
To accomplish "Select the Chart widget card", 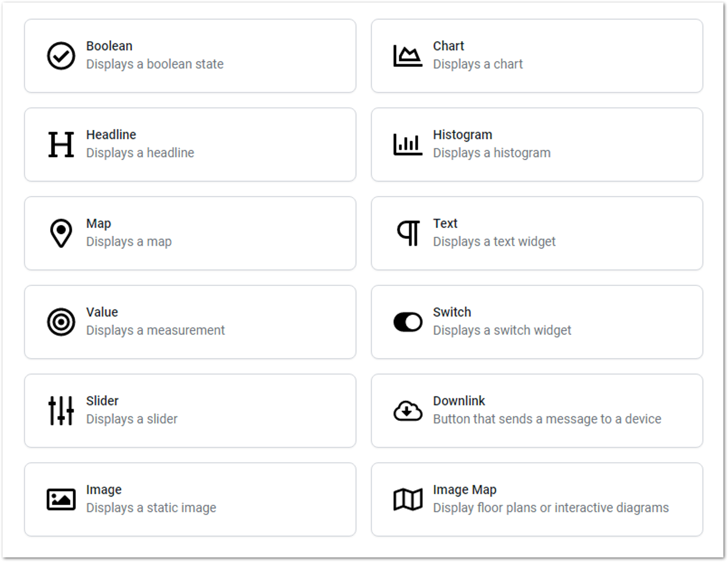I will tap(537, 55).
